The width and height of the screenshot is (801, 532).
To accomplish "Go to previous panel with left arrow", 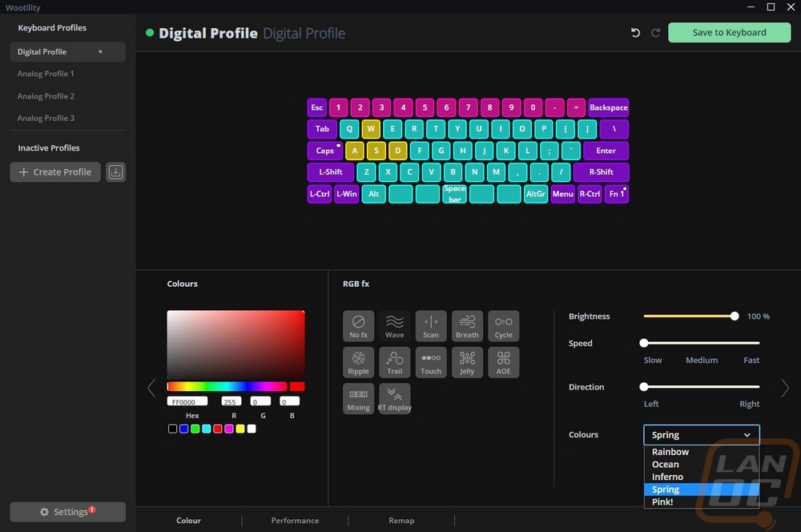I will (x=151, y=389).
